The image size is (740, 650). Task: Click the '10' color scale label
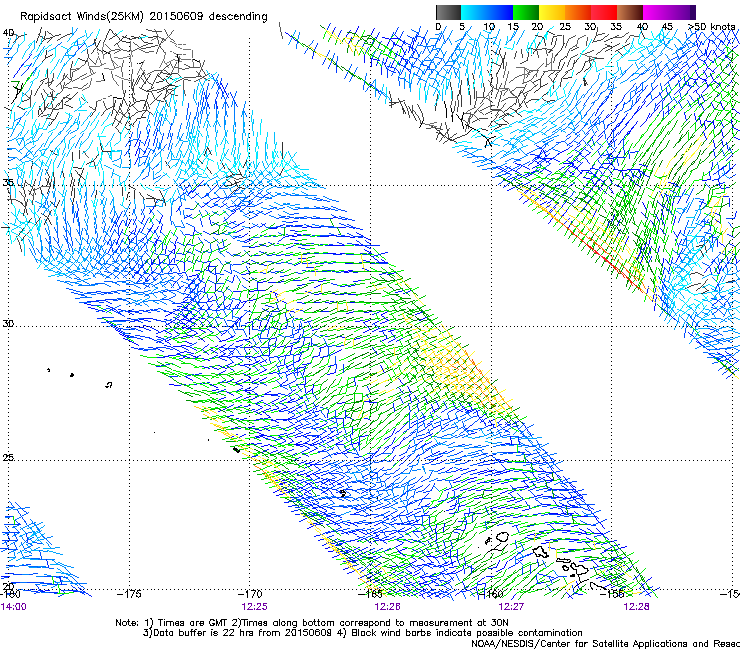tap(488, 27)
